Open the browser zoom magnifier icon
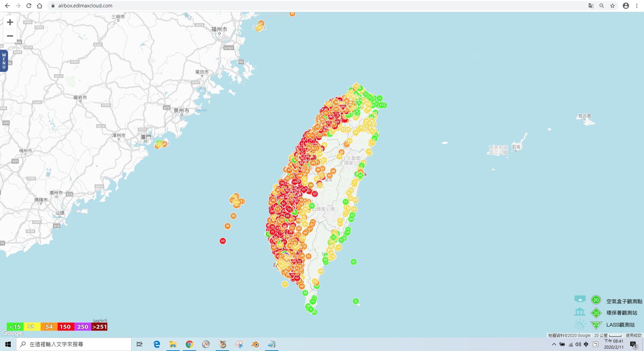Viewport: 644px width, 351px height. click(x=602, y=6)
